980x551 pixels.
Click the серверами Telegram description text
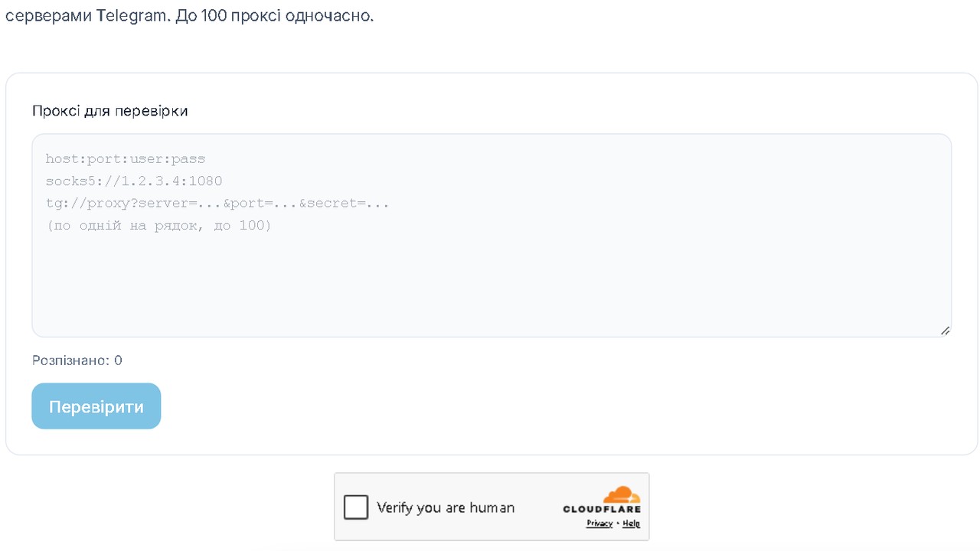pyautogui.click(x=86, y=16)
